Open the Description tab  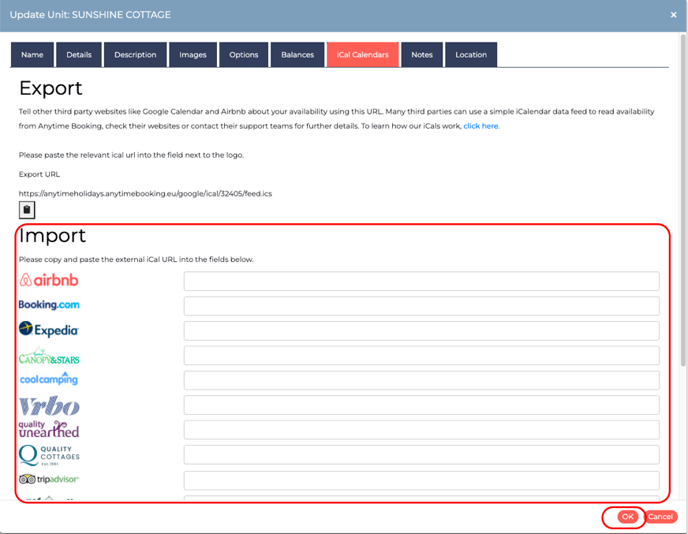click(x=135, y=55)
